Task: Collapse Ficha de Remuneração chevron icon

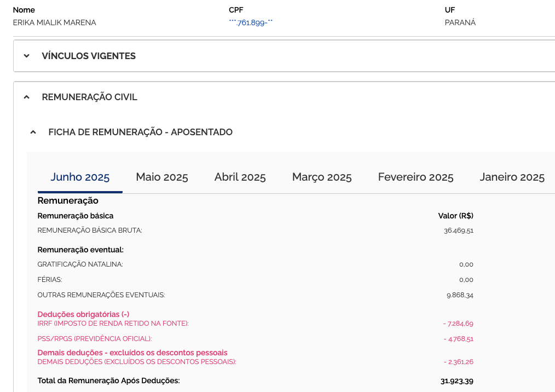Action: (33, 132)
